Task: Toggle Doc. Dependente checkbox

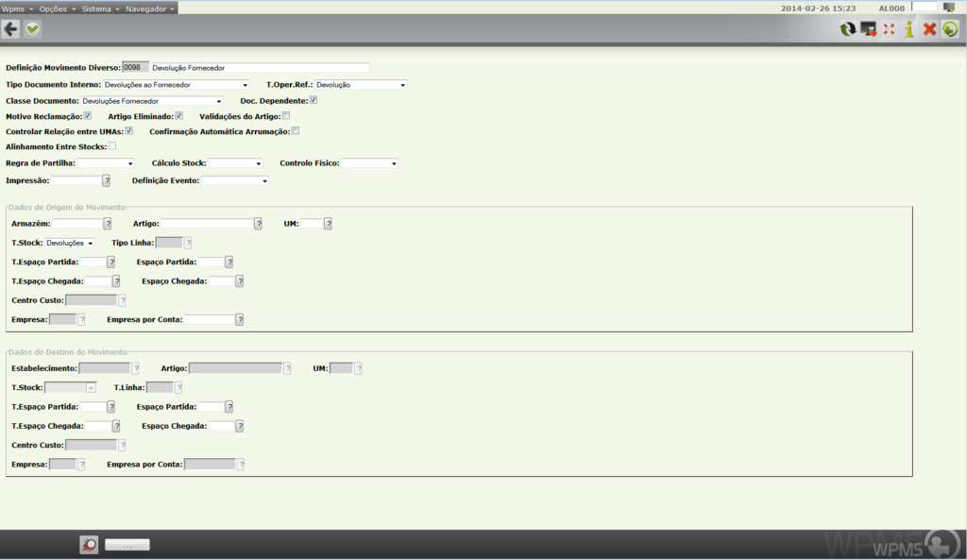Action: coord(314,100)
